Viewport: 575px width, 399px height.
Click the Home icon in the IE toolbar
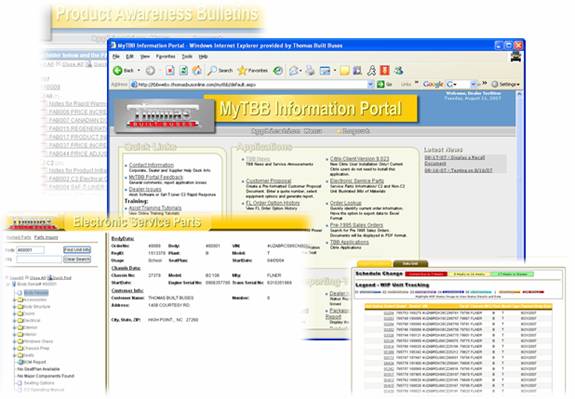coord(197,70)
